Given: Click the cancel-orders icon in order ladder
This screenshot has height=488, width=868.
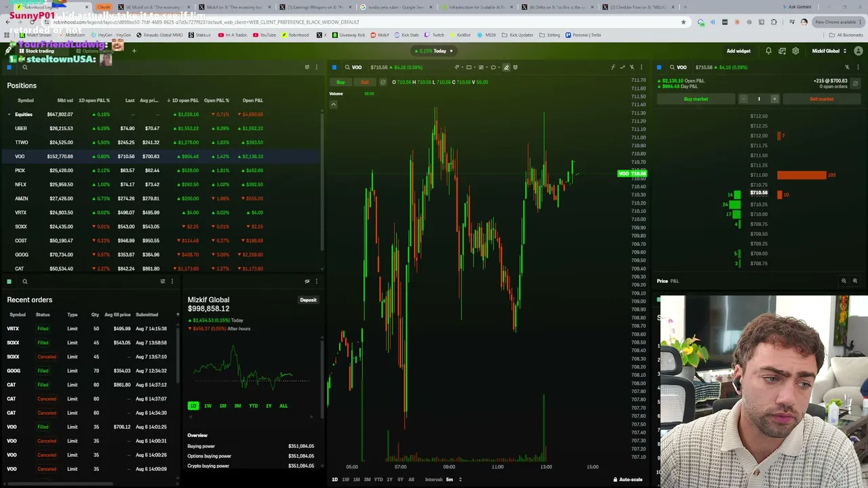Looking at the screenshot, I should click(x=854, y=84).
